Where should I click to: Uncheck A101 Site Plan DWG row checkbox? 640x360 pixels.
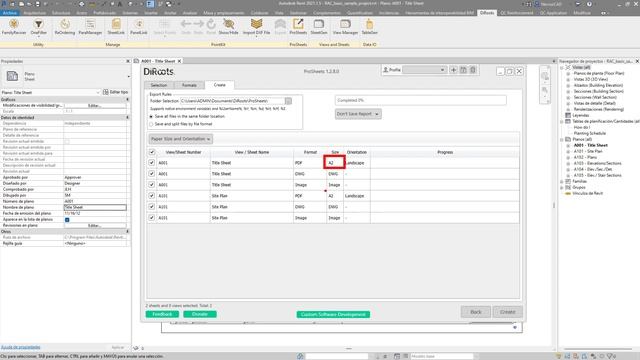tap(151, 207)
